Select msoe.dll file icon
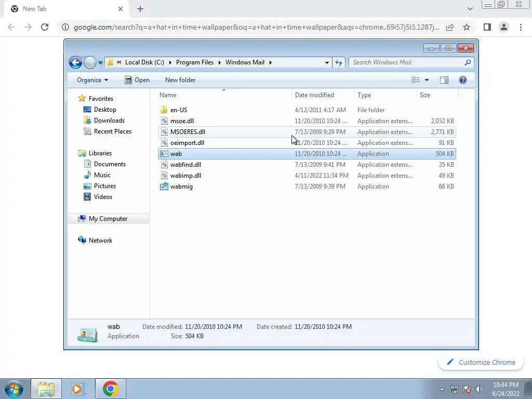The width and height of the screenshot is (532, 399). point(164,121)
